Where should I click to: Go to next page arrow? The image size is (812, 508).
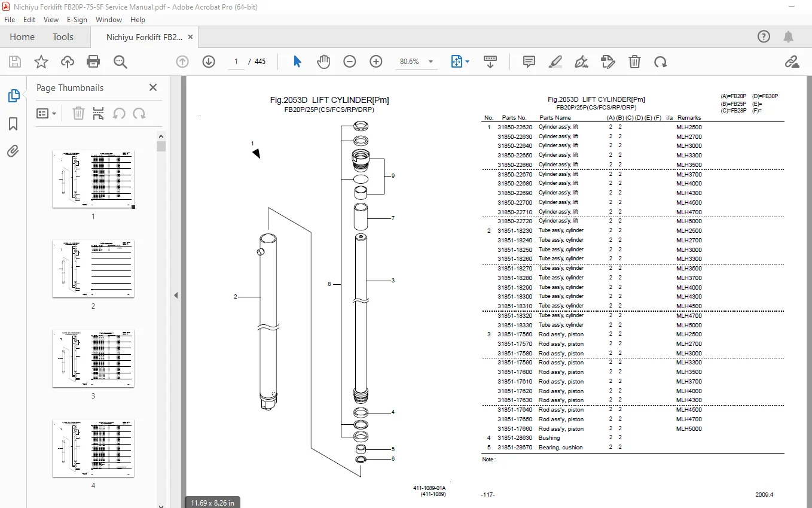tap(209, 62)
